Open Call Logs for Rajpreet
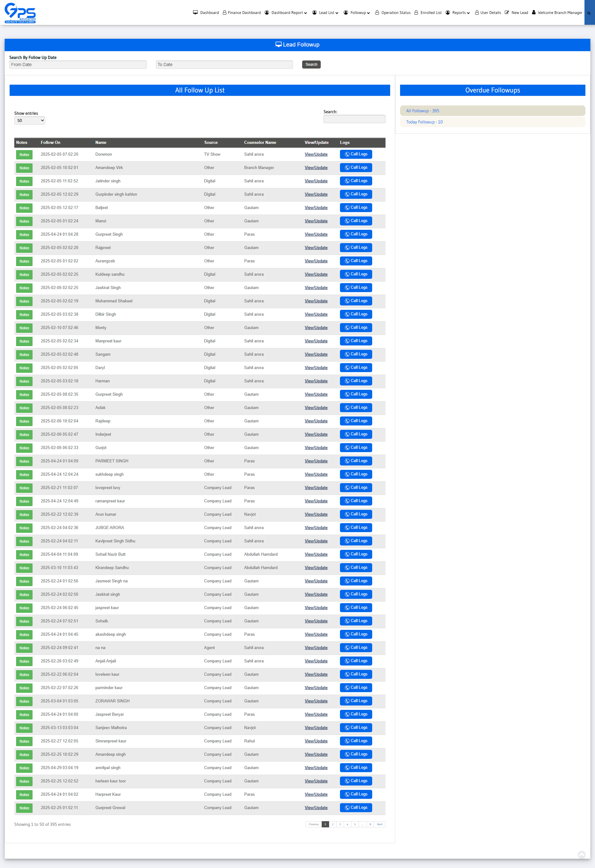This screenshot has width=595, height=868. 356,248
